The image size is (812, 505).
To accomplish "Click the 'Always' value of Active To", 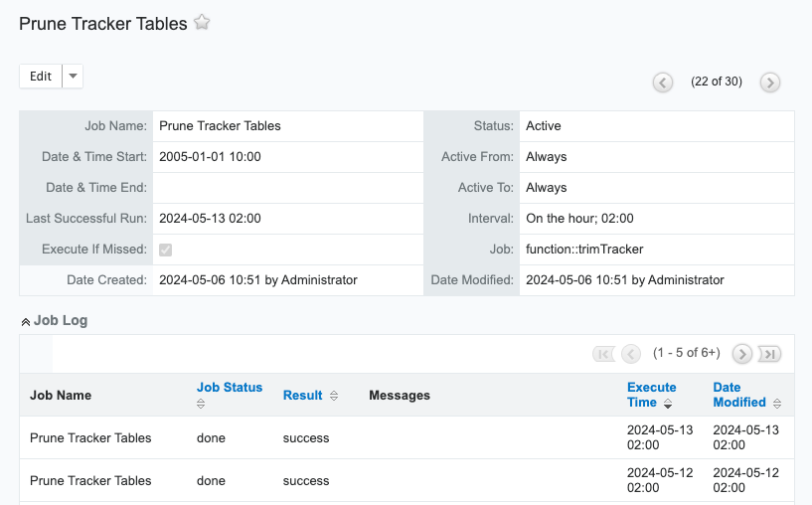I will pyautogui.click(x=547, y=188).
